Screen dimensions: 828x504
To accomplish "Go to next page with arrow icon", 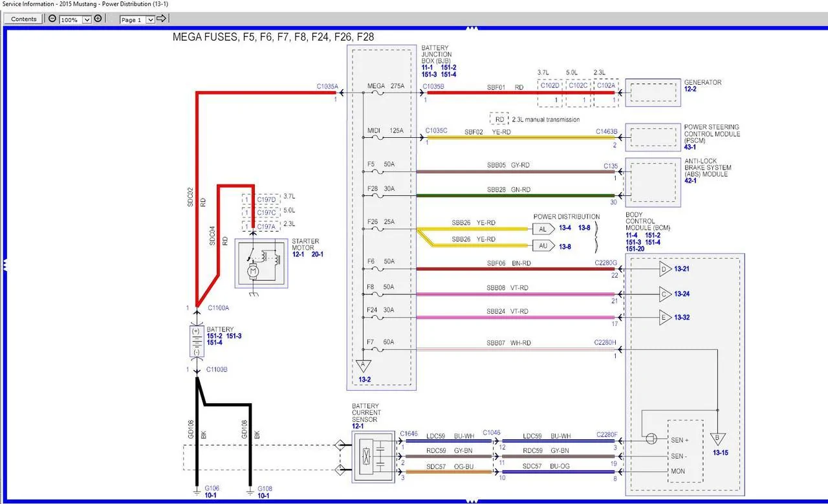I will pos(162,19).
